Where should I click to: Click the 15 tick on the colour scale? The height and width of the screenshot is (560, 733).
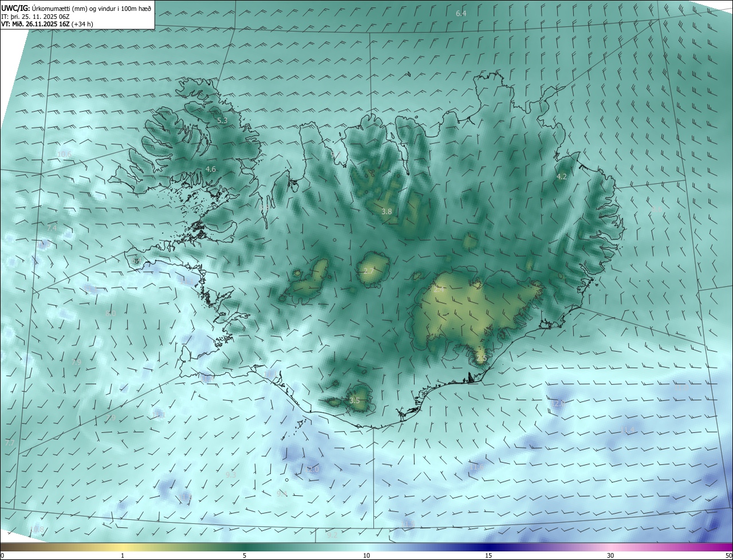(x=488, y=555)
